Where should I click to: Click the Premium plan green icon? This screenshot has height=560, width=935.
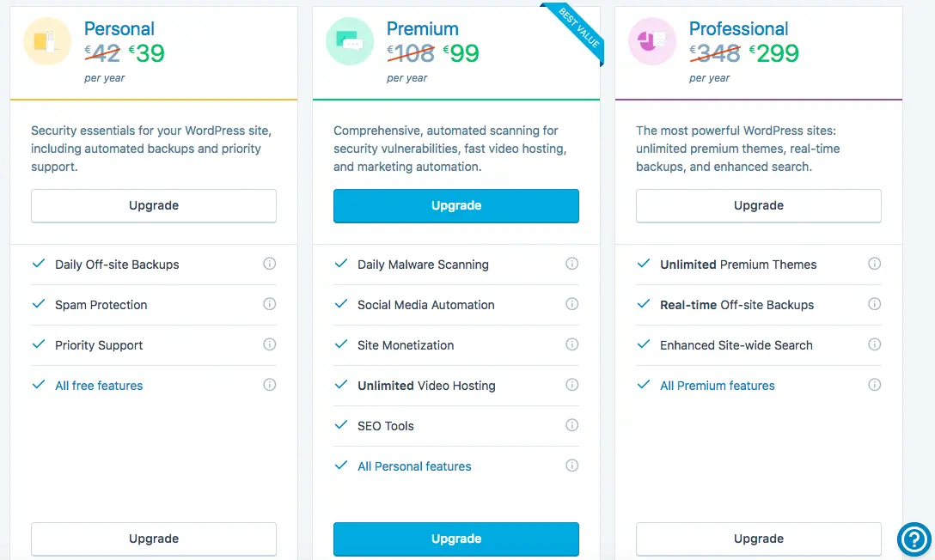tap(350, 41)
